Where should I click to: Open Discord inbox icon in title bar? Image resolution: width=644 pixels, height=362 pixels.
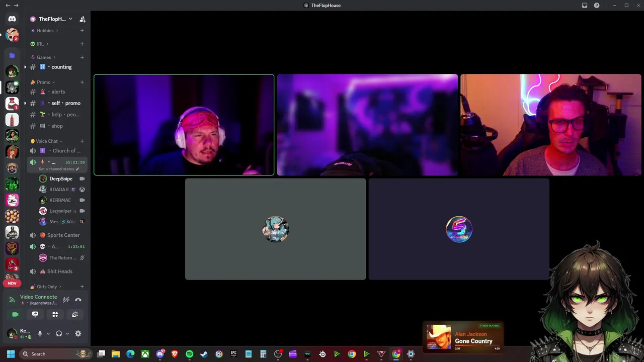coord(585,5)
